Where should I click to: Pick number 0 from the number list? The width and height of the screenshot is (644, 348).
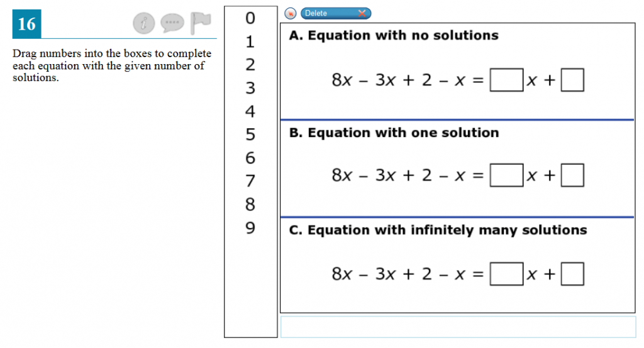(250, 18)
